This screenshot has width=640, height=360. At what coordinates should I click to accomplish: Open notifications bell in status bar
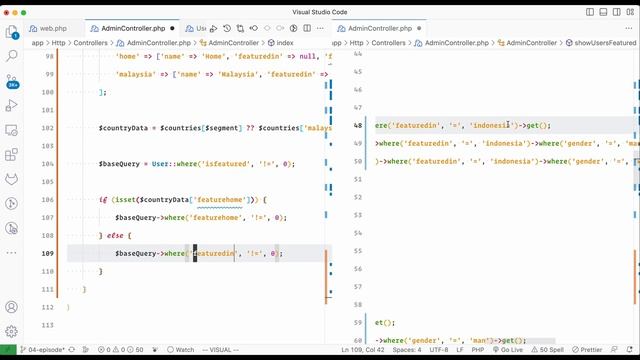629,349
